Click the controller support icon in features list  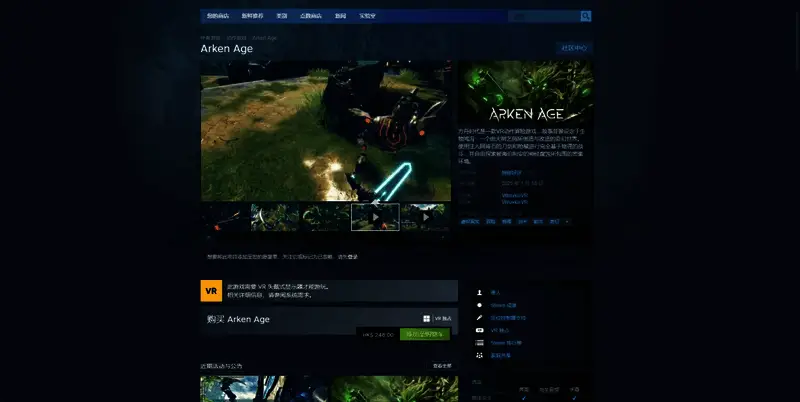tap(480, 317)
